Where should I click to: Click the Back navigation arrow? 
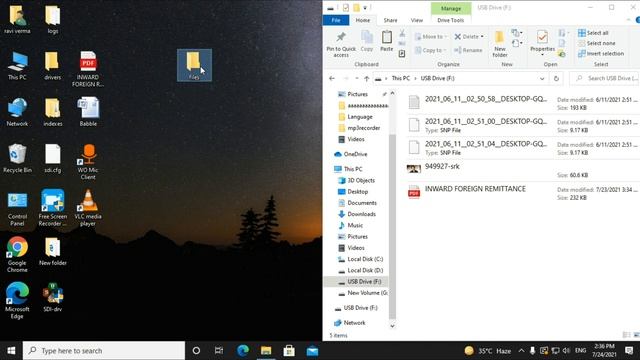click(x=332, y=78)
